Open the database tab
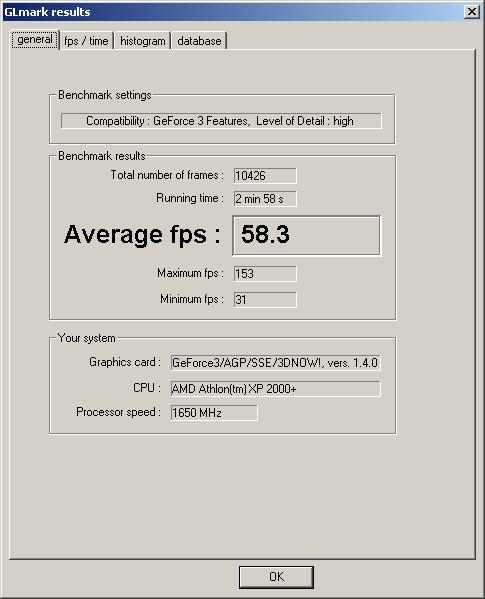Viewport: 485px width, 599px height. coord(199,41)
